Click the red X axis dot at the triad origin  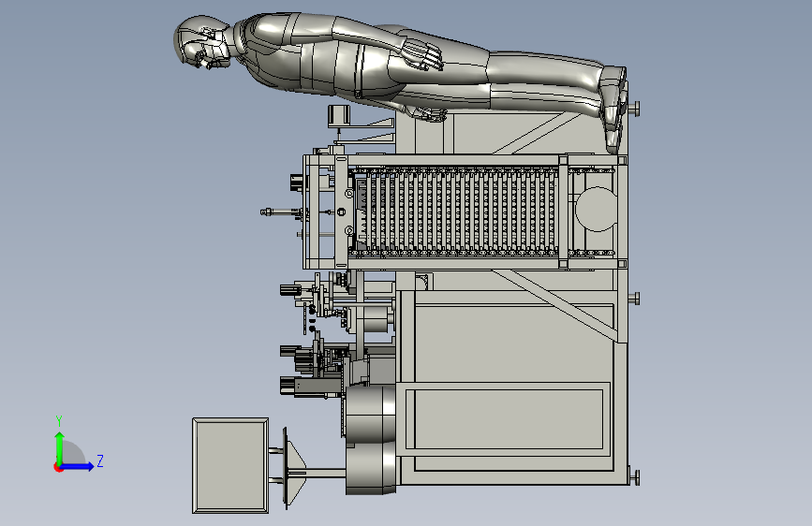[58, 467]
